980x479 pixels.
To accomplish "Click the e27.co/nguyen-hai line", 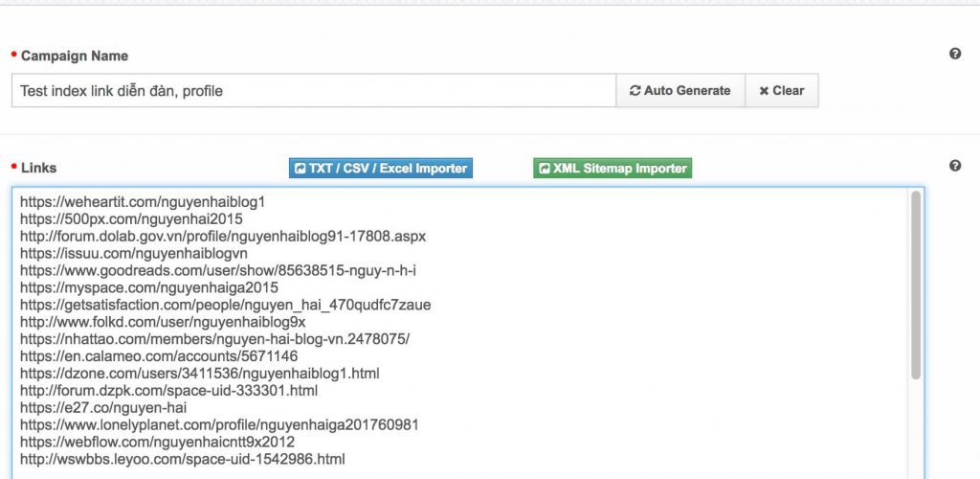I will [103, 408].
